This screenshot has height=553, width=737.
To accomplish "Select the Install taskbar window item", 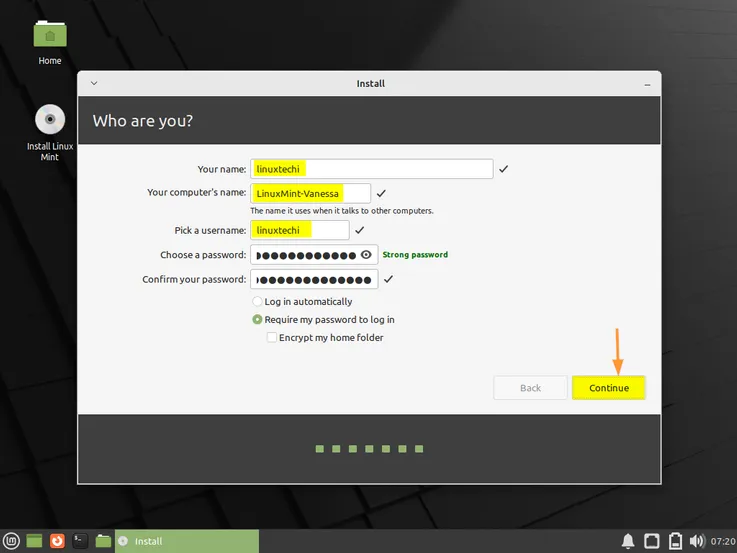I will [187, 541].
